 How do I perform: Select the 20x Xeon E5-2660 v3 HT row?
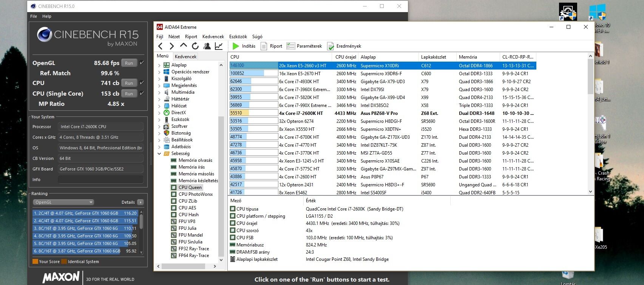tap(382, 65)
